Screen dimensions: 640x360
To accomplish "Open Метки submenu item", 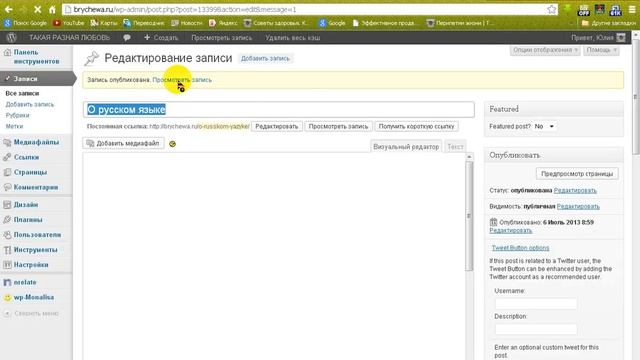I will (x=14, y=127).
